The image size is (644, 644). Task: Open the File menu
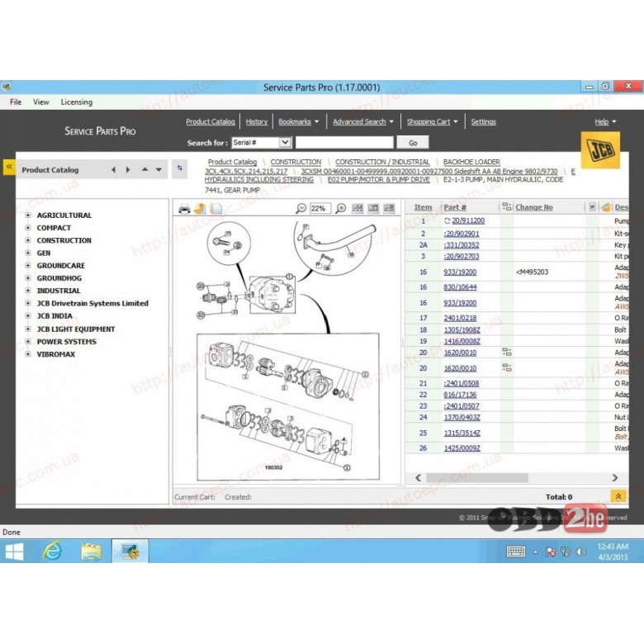(16, 102)
